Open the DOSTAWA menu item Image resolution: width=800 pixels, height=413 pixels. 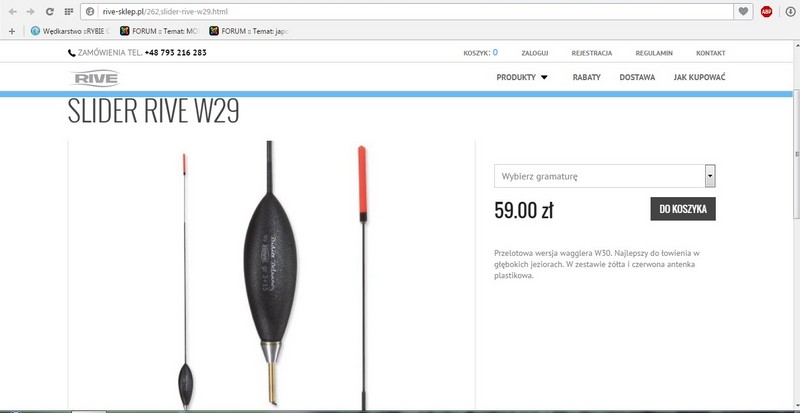[637, 77]
